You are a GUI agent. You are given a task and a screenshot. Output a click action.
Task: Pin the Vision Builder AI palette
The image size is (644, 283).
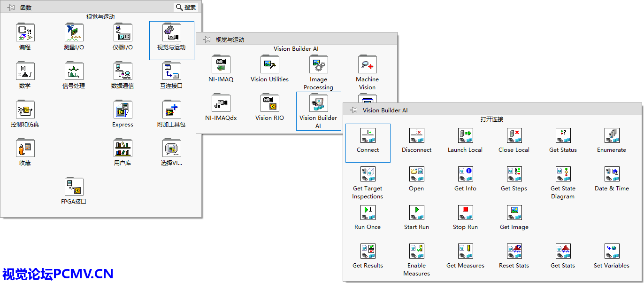[x=354, y=110]
